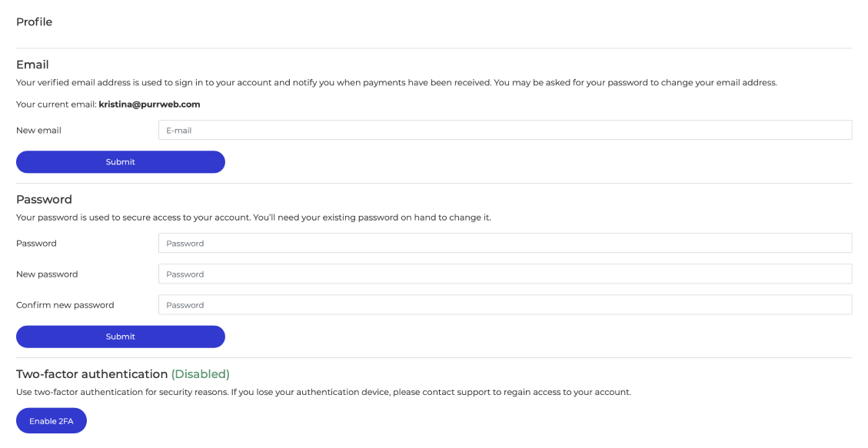Select the Email section heading

[x=32, y=65]
